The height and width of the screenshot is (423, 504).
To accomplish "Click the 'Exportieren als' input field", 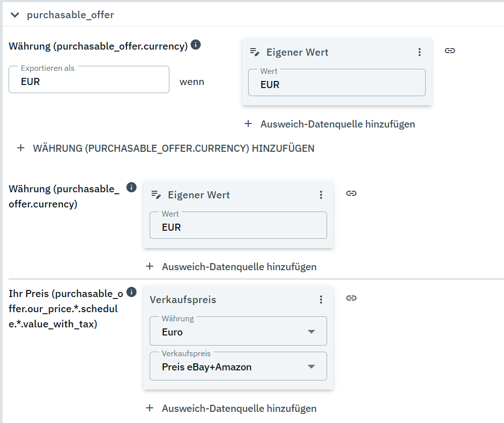I will pos(89,81).
